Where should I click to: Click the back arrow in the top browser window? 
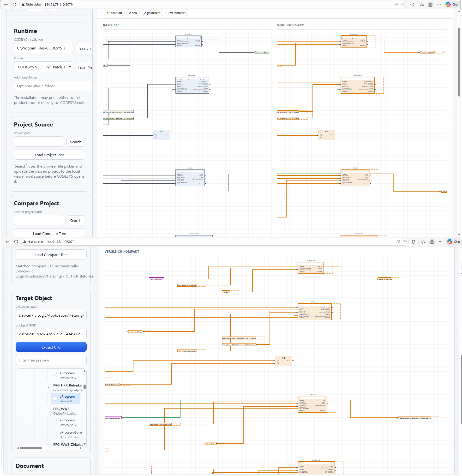6,4
